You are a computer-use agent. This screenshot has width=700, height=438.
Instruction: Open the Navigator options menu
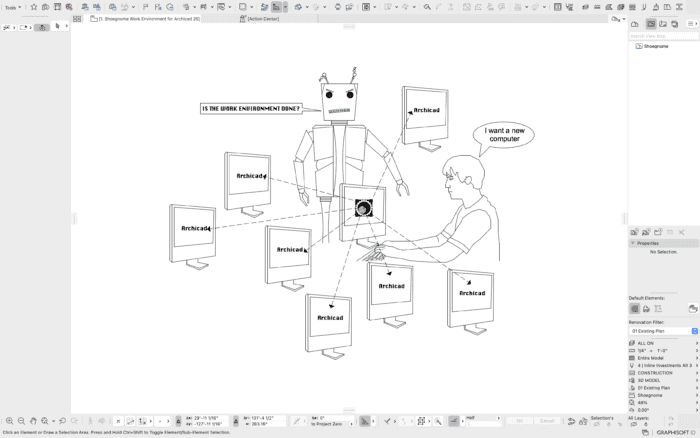(x=692, y=24)
